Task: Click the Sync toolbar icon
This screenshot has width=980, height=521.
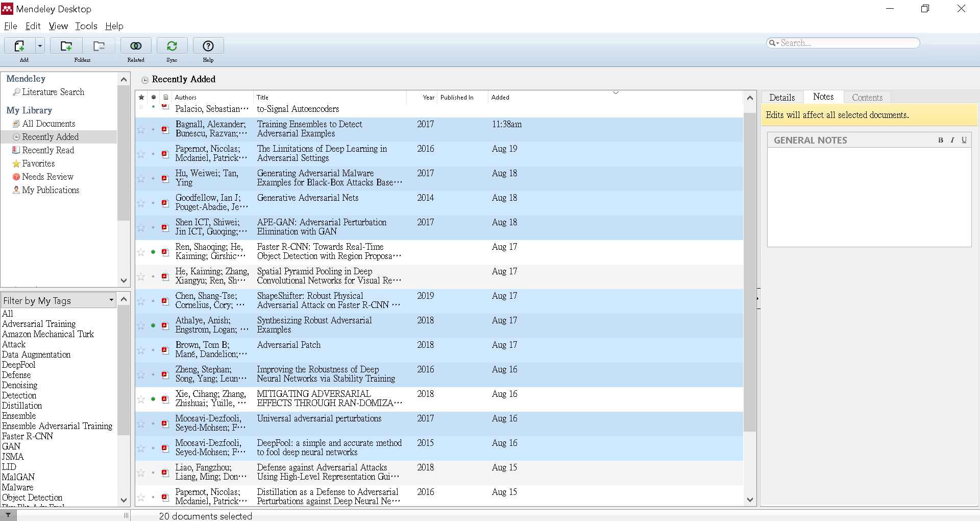Action: click(172, 46)
